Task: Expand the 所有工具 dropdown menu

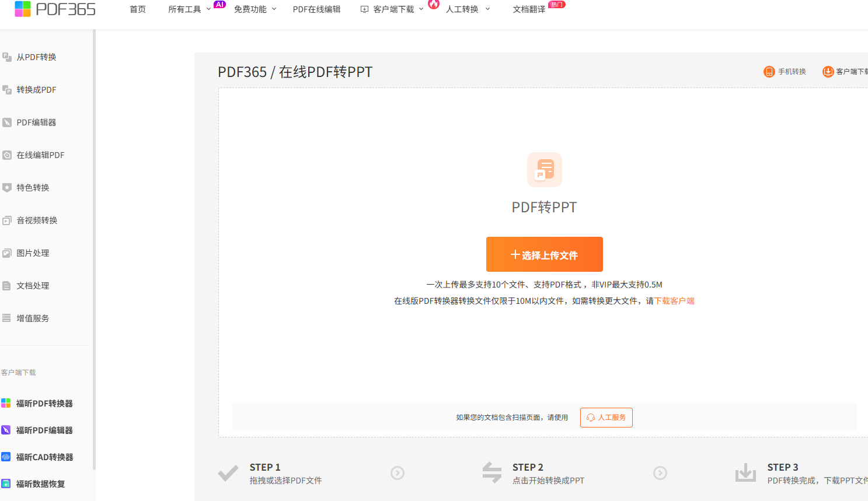Action: 189,9
